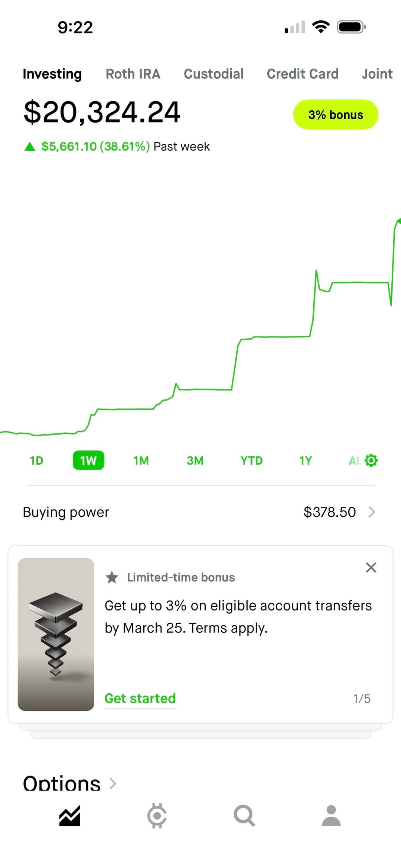The image size is (401, 868).
Task: Tap the green up-triangle gain indicator
Action: [x=30, y=147]
